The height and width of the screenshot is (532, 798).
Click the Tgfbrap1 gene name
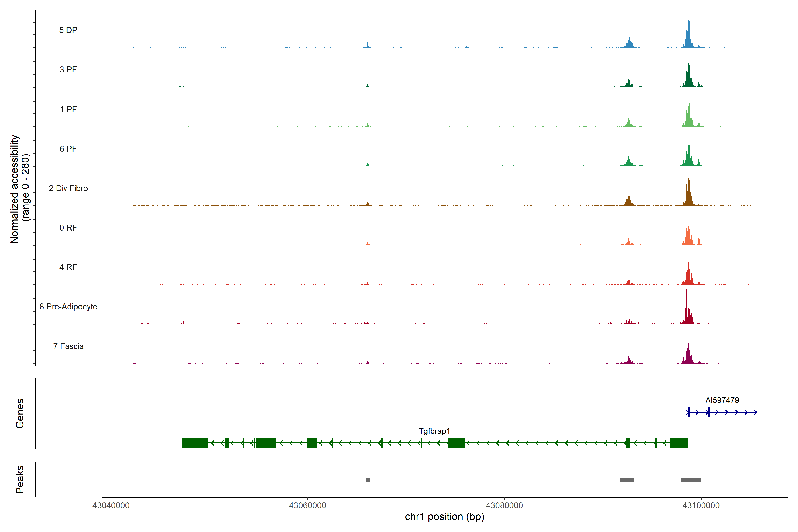pyautogui.click(x=434, y=431)
